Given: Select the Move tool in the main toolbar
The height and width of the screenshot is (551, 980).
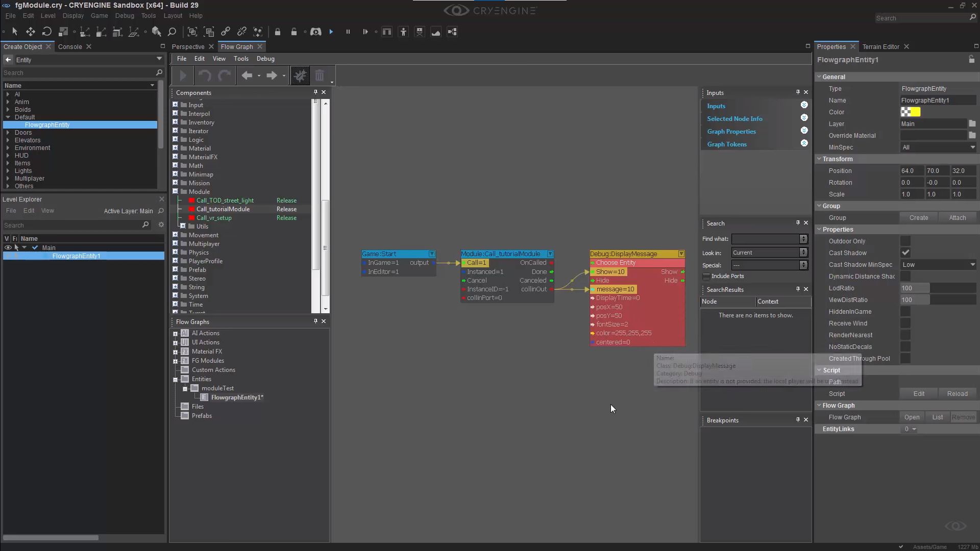Looking at the screenshot, I should click(x=31, y=32).
